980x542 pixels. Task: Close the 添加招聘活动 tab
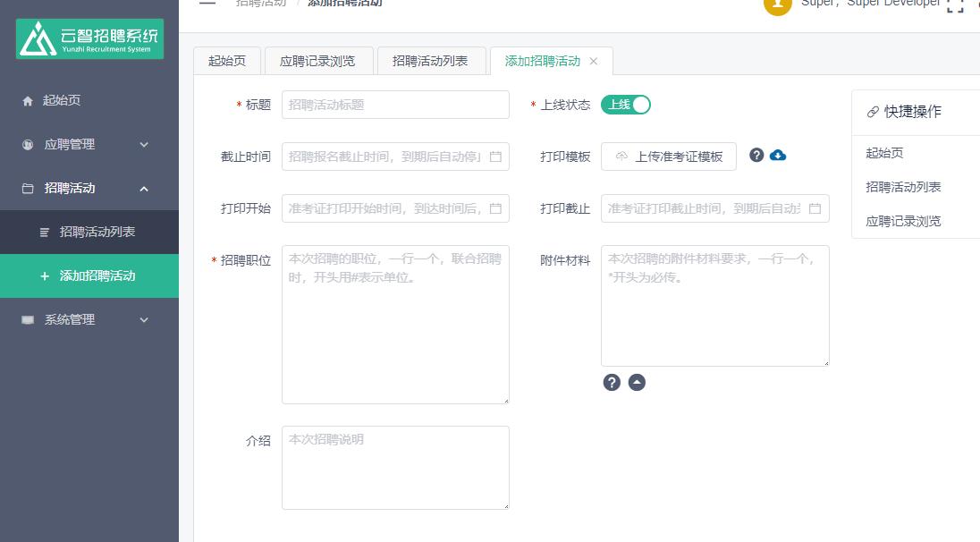click(x=593, y=63)
